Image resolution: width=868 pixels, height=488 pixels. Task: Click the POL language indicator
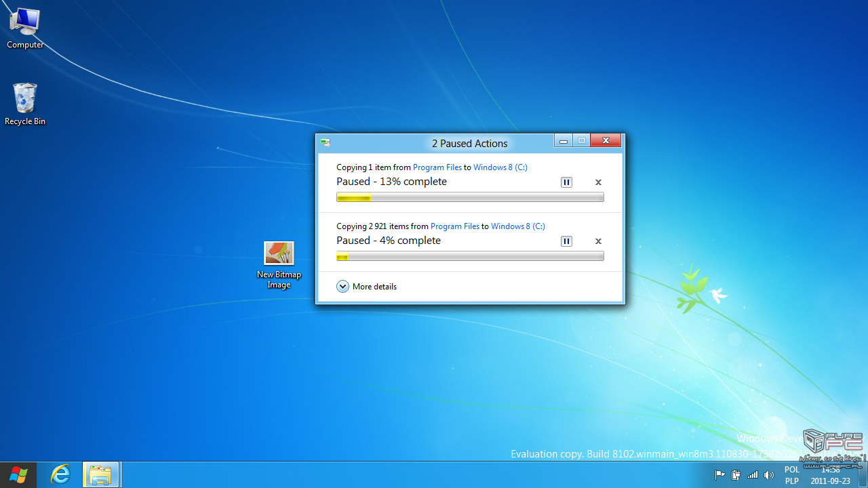pyautogui.click(x=792, y=470)
